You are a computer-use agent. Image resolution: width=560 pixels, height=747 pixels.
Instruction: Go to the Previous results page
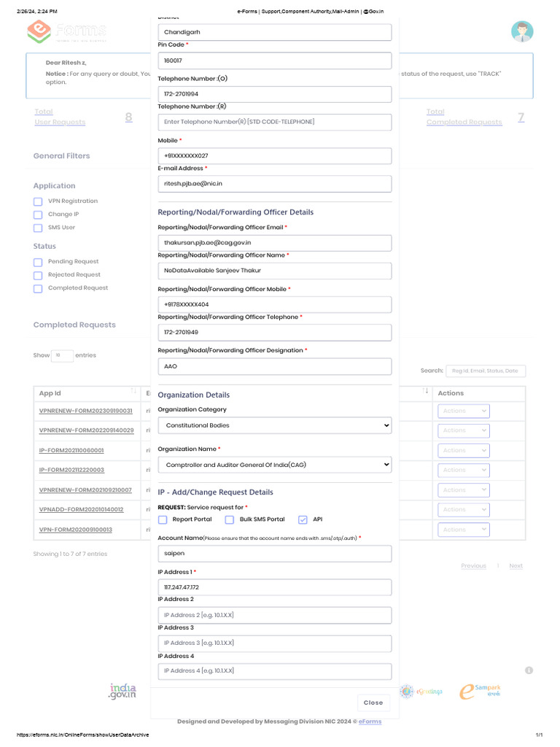473,566
